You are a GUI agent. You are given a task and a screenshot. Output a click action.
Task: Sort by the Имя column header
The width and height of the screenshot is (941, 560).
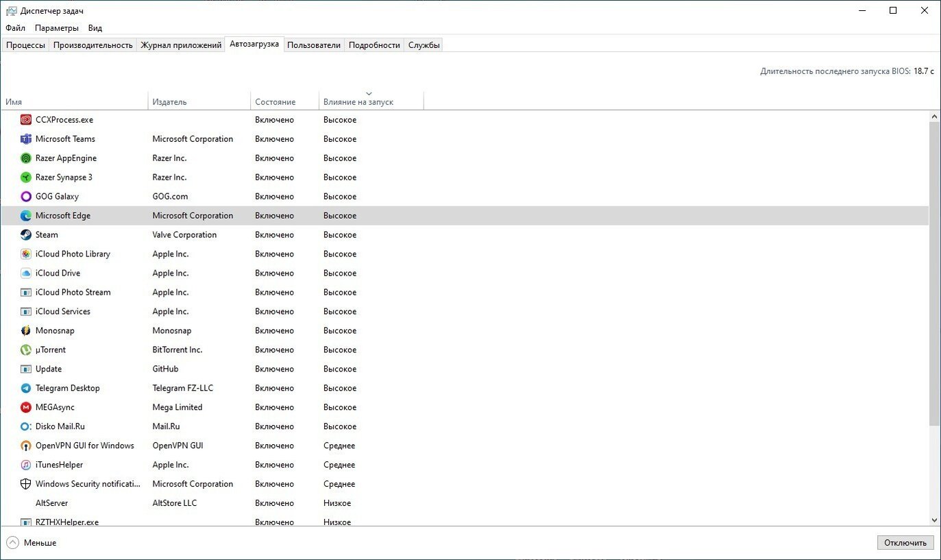click(74, 101)
